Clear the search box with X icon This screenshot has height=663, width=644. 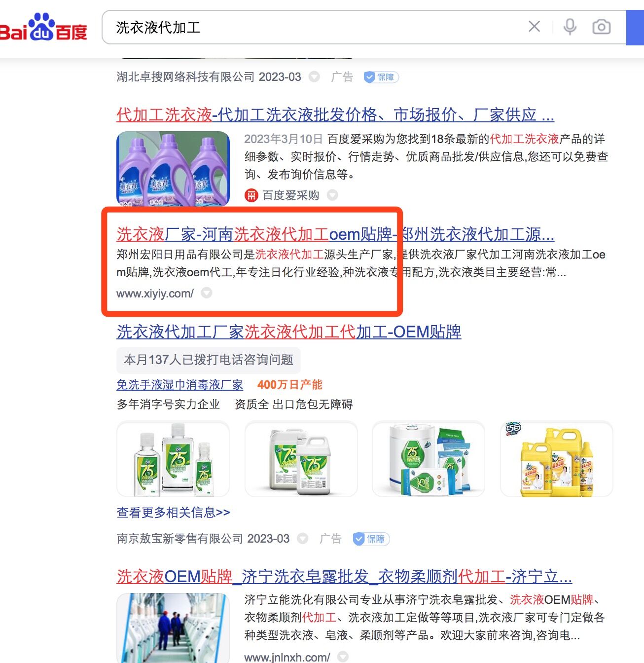(x=535, y=27)
